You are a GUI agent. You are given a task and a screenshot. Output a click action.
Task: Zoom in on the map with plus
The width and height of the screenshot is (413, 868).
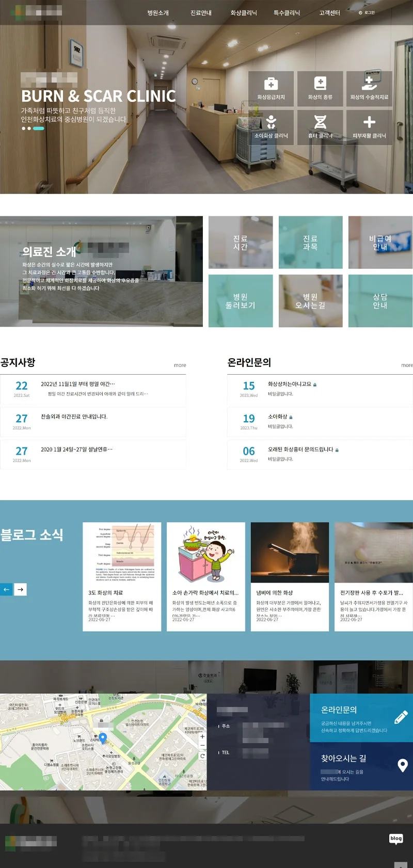coord(202,736)
